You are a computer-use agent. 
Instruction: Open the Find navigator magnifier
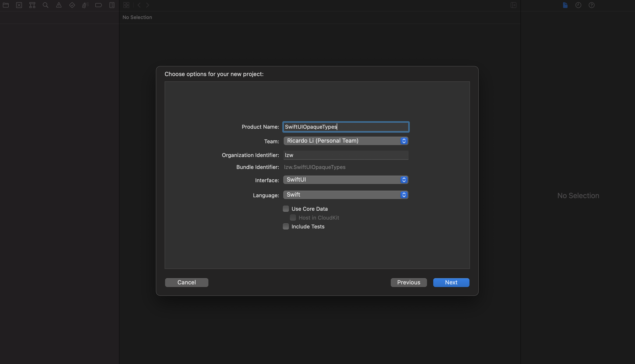tap(46, 5)
